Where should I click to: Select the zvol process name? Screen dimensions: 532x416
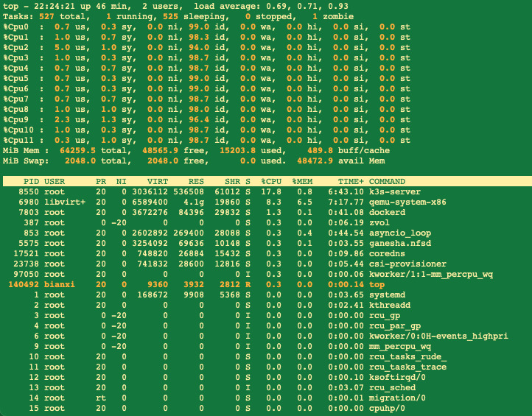click(x=379, y=223)
